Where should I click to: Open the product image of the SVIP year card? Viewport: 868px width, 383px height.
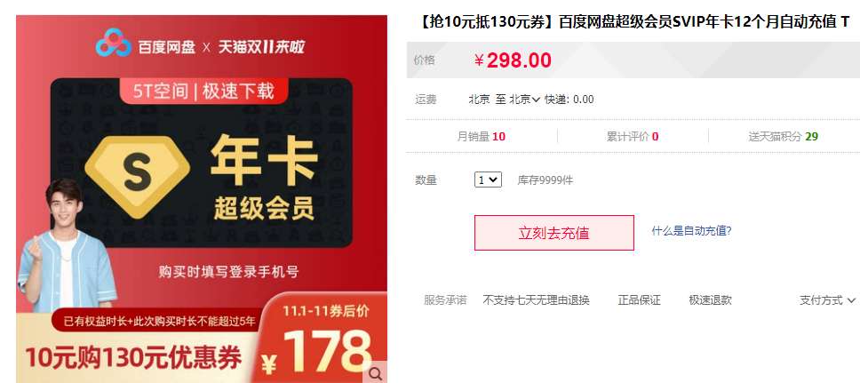tap(202, 199)
